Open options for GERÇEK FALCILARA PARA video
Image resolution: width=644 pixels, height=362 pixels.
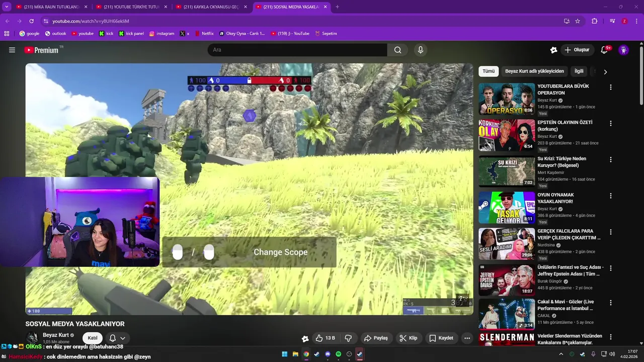click(611, 232)
